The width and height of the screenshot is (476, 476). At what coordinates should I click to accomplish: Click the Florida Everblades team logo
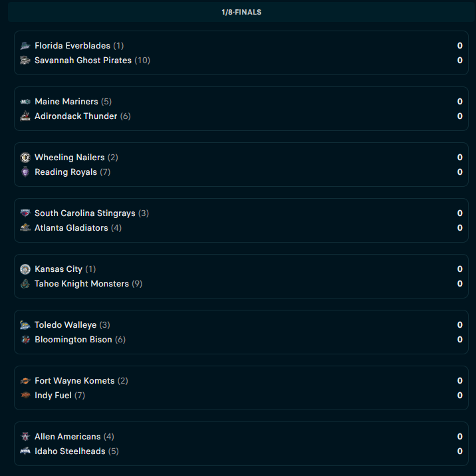[25, 46]
